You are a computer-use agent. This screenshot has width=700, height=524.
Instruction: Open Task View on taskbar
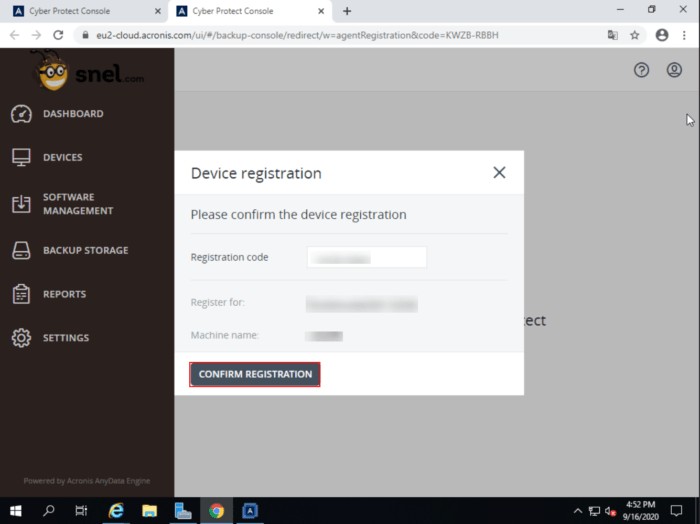[x=81, y=511]
